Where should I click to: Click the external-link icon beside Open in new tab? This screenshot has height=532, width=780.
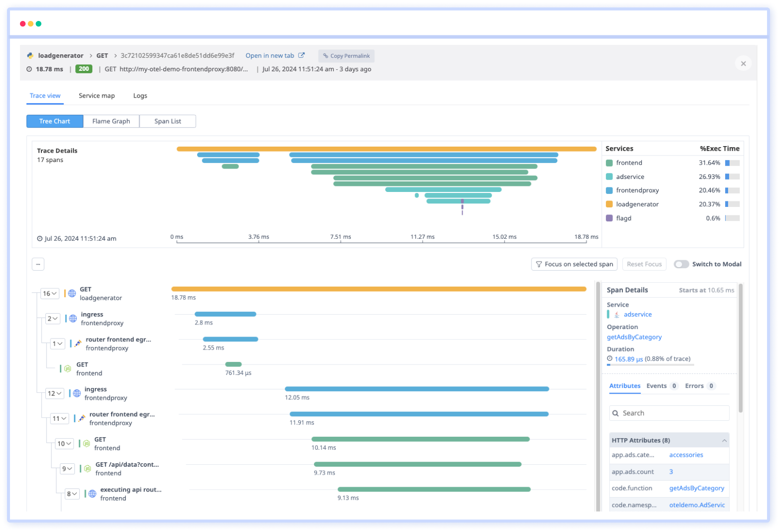coord(301,55)
